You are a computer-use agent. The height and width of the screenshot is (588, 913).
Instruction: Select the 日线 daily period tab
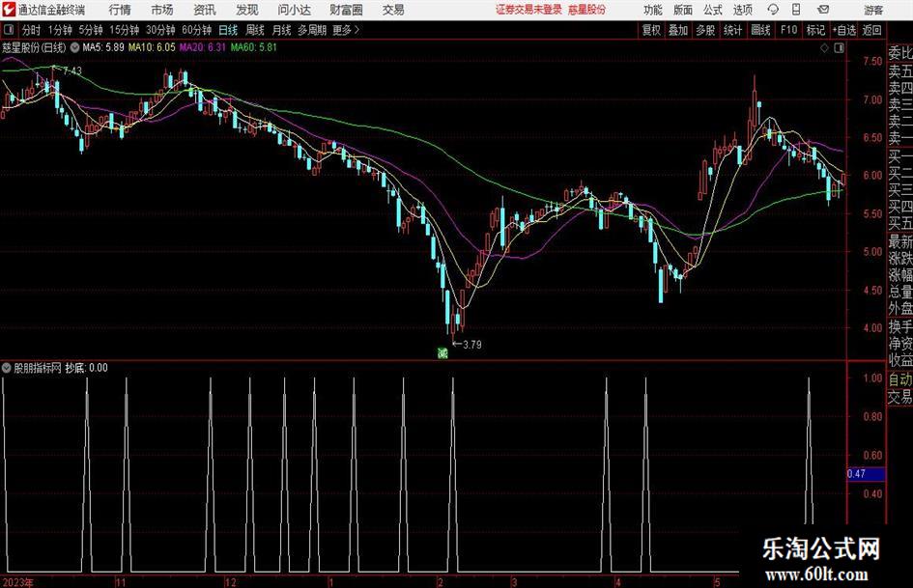tap(228, 30)
